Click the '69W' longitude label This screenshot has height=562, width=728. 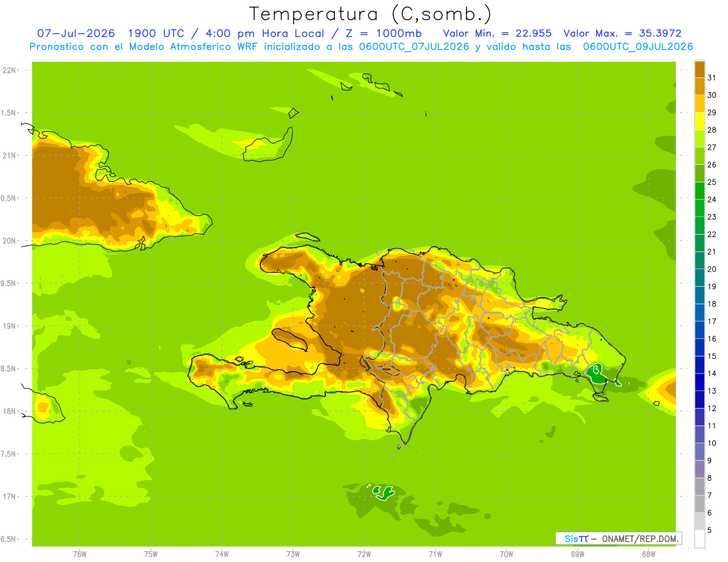pos(578,554)
